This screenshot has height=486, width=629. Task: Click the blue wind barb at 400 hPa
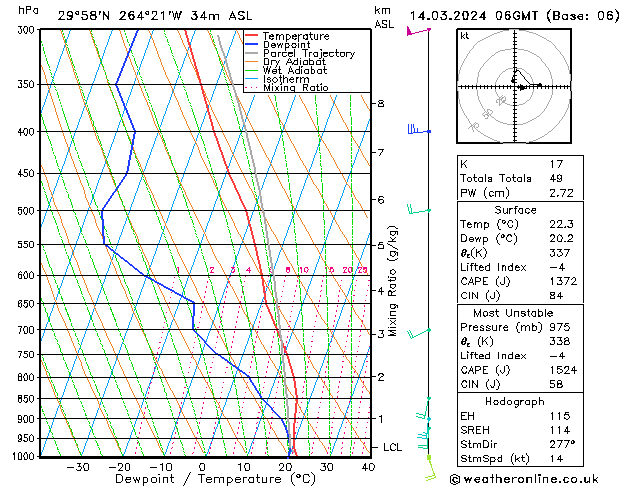[x=419, y=130]
